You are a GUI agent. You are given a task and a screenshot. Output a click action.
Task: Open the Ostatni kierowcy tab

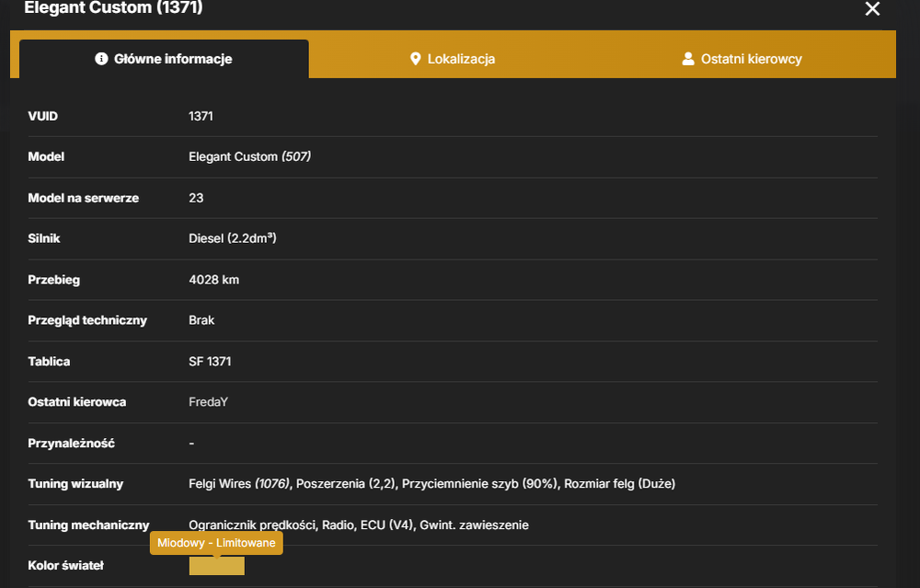pos(742,59)
